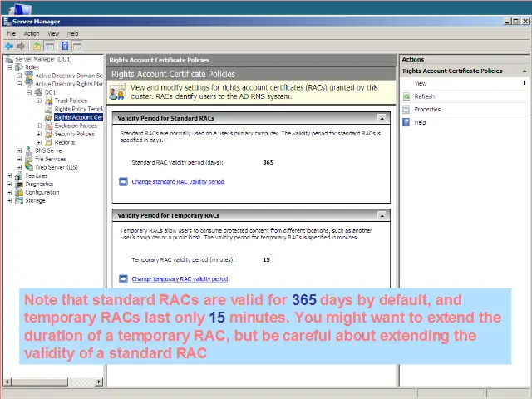Image resolution: width=532 pixels, height=399 pixels.
Task: Collapse Validity Period for Standard RACs section
Action: (x=382, y=118)
